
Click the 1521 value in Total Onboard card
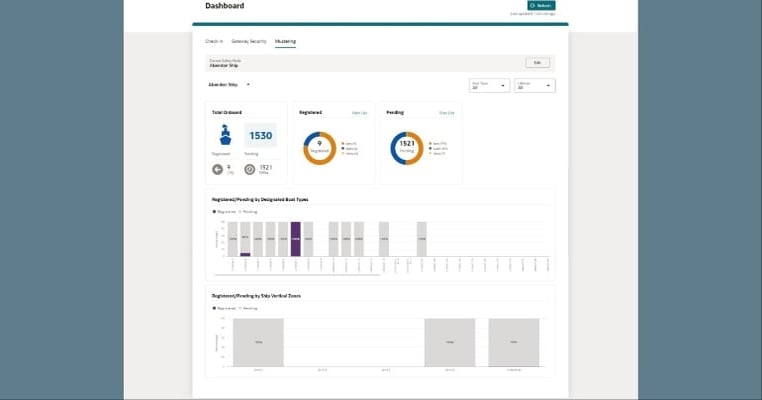click(x=265, y=167)
